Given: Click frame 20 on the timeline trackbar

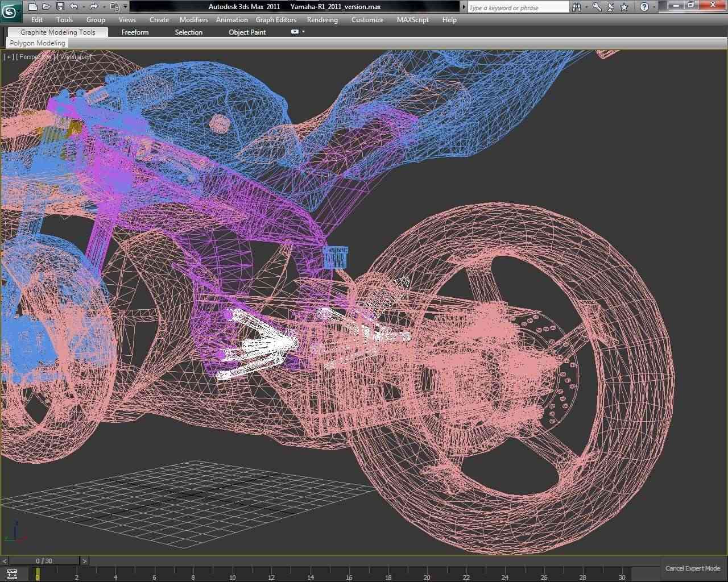Looking at the screenshot, I should (427, 577).
